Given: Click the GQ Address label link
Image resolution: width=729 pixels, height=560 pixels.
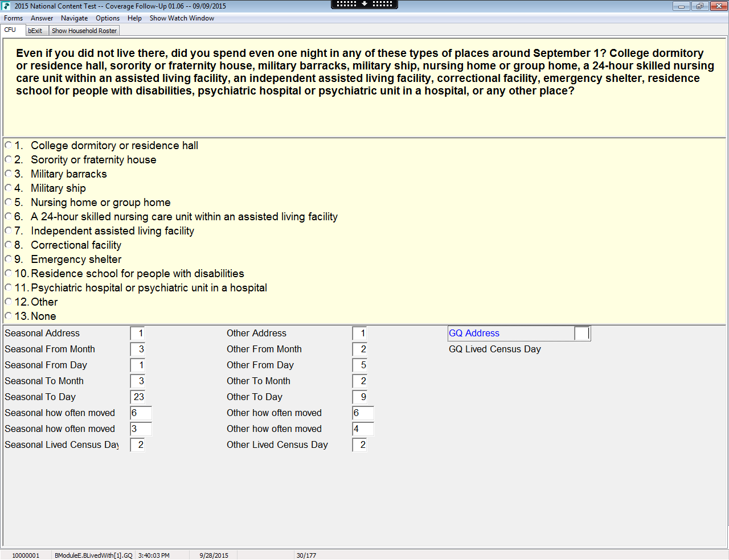Looking at the screenshot, I should click(x=474, y=333).
